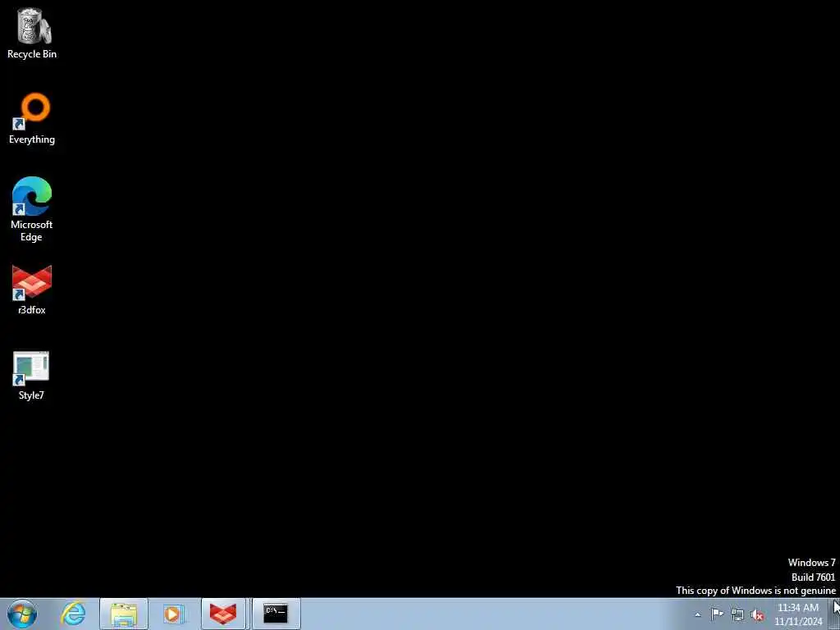Open the muted volume tray icon
Viewport: 840px width, 630px height.
757,615
